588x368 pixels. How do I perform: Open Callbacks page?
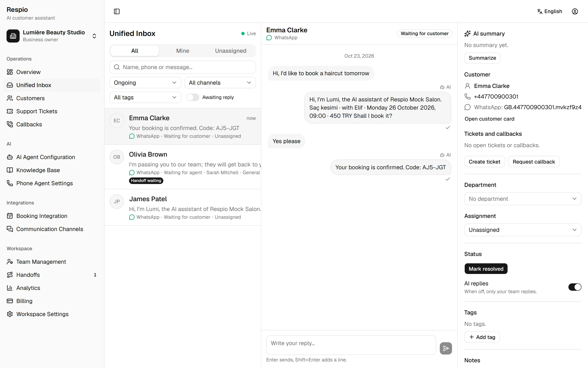pos(52,124)
